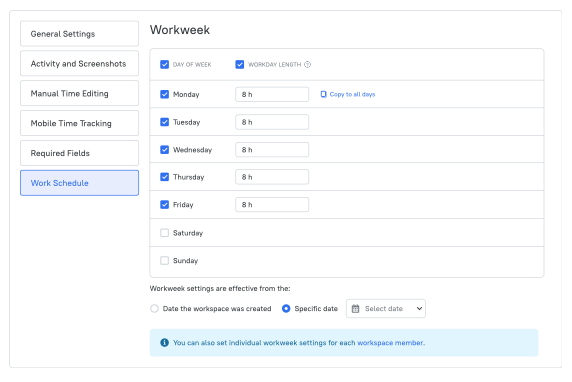The width and height of the screenshot is (572, 382).
Task: Go to Mobile Time Tracking settings
Action: [x=80, y=123]
